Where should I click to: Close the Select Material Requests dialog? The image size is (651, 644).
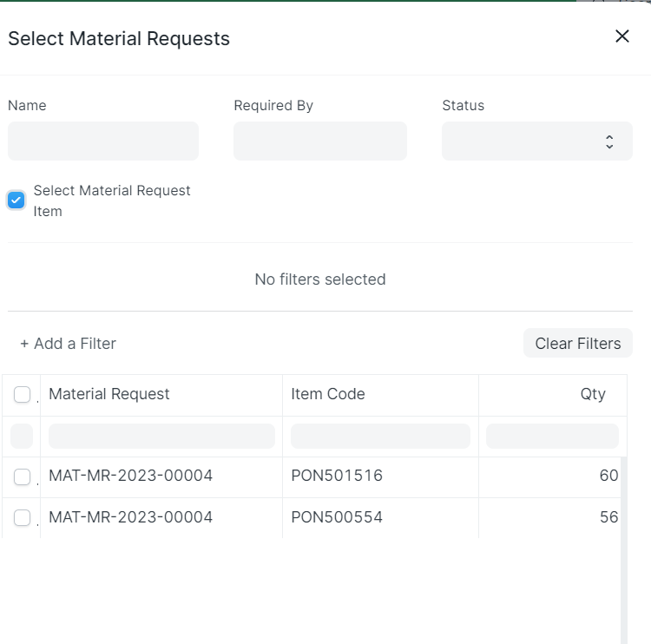(621, 36)
